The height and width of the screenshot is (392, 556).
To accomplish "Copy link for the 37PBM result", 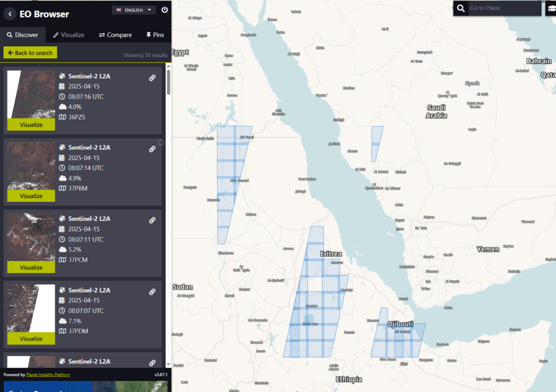I will coord(152,149).
